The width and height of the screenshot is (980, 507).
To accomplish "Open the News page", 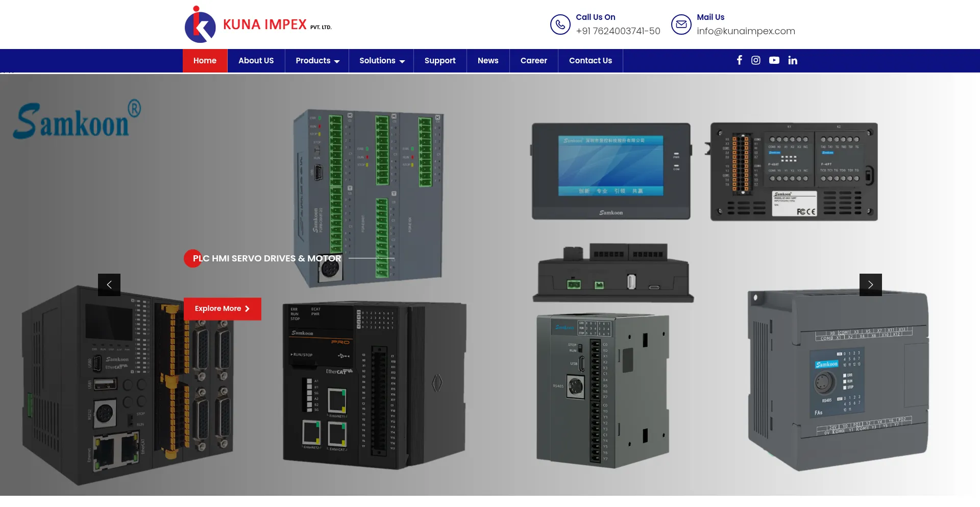I will click(x=488, y=61).
